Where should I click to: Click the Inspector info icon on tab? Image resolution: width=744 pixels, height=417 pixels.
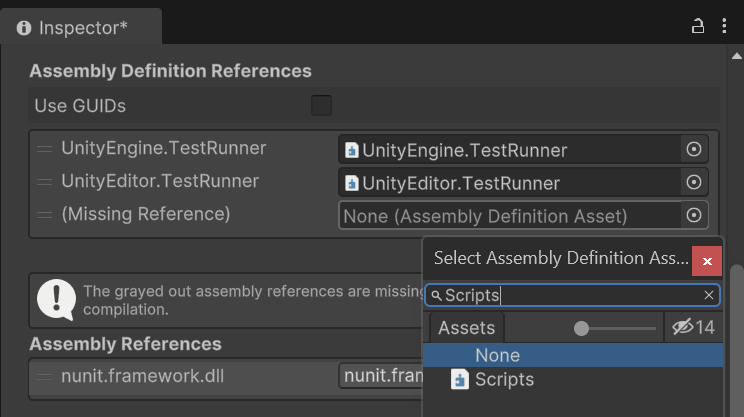click(24, 28)
